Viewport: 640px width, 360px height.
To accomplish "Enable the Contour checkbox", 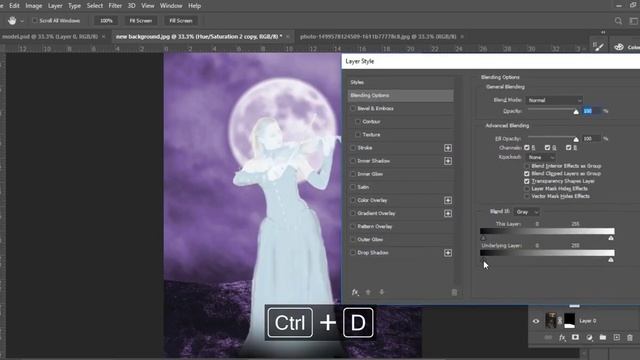I will 358,122.
